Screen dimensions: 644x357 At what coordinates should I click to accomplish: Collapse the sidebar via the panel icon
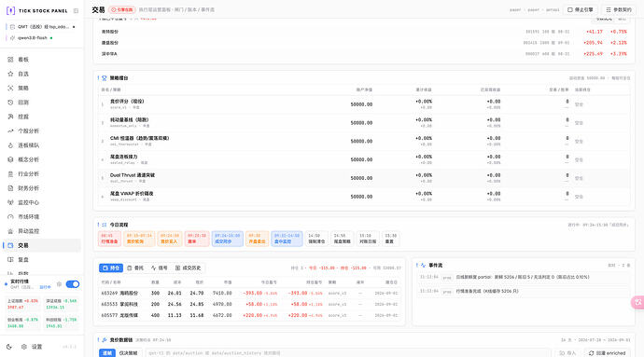click(x=76, y=11)
